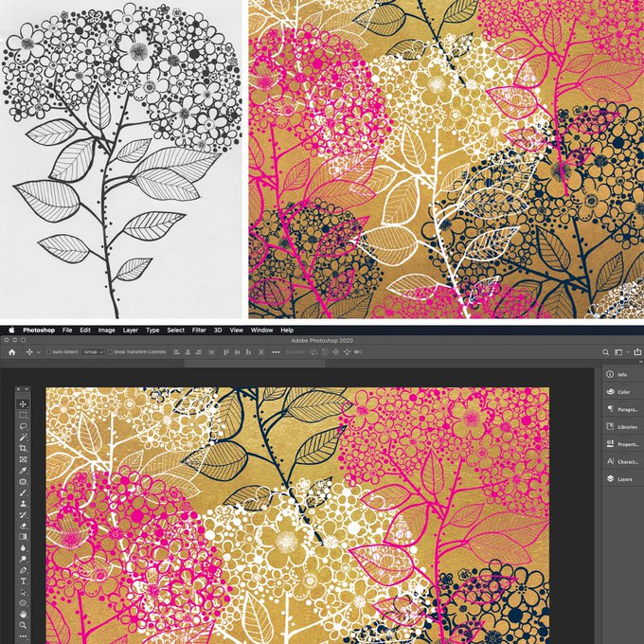This screenshot has height=644, width=644.
Task: Open the 3D menu
Action: (x=218, y=331)
